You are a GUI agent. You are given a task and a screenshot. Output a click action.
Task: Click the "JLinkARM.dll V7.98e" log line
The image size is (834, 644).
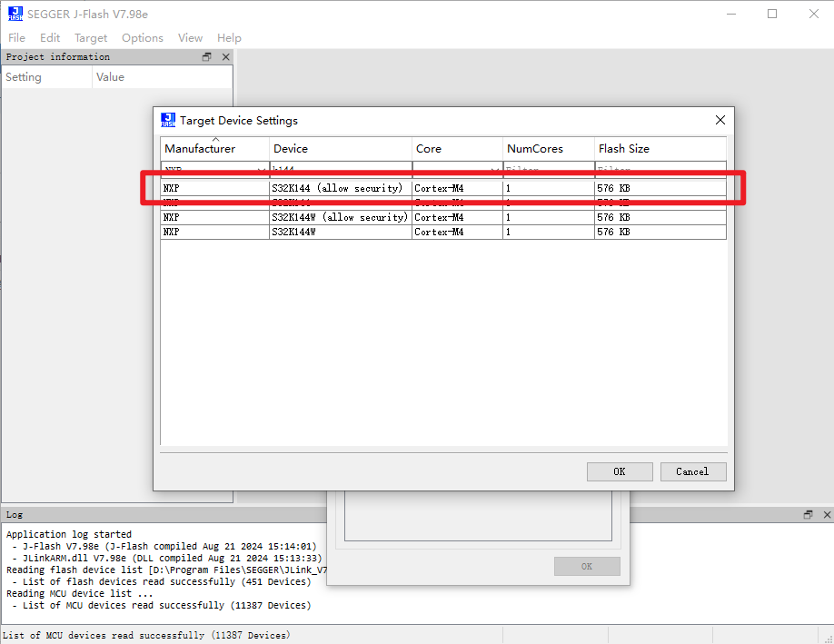[167, 558]
